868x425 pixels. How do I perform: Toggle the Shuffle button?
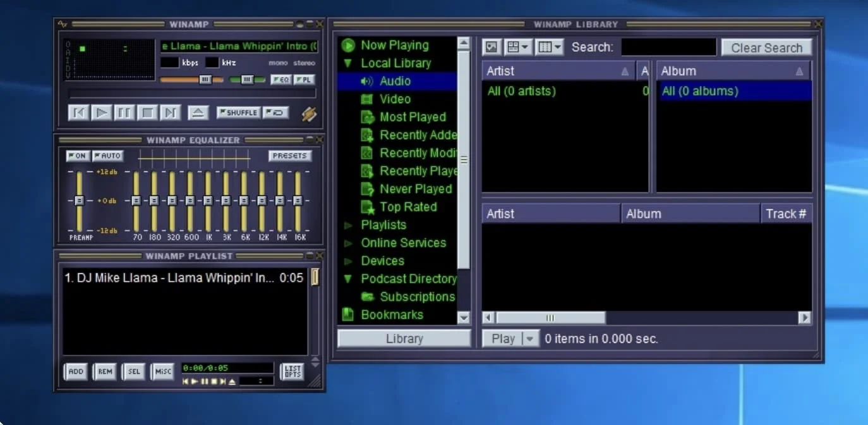[238, 113]
